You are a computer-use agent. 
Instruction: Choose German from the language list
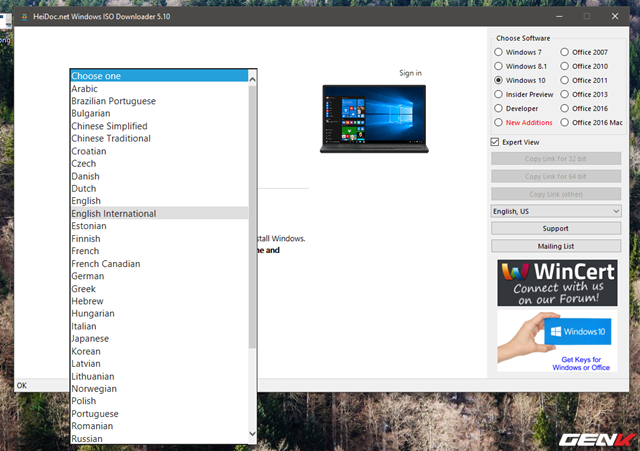[x=159, y=276]
